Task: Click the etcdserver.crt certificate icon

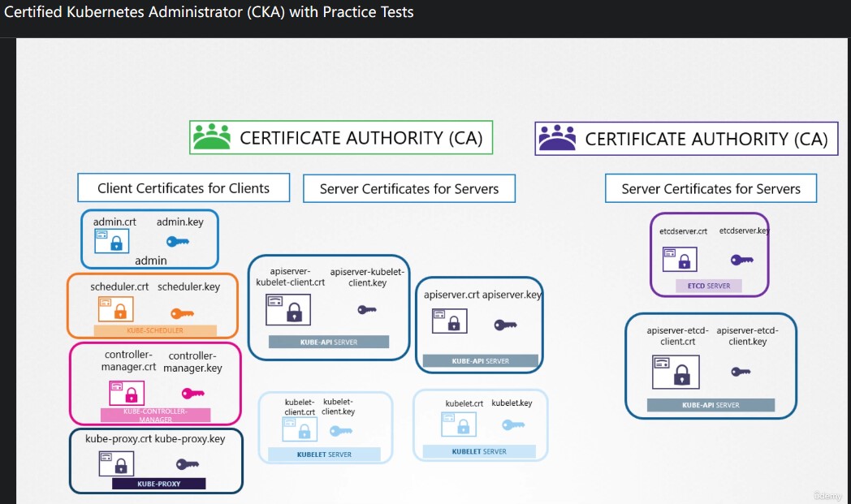Action: (680, 260)
